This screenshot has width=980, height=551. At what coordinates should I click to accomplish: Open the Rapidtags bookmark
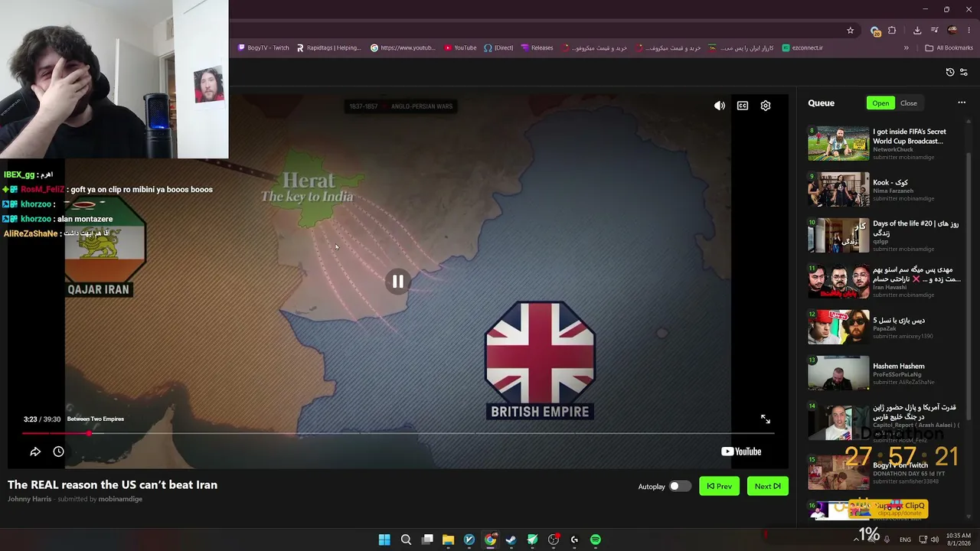pyautogui.click(x=328, y=47)
